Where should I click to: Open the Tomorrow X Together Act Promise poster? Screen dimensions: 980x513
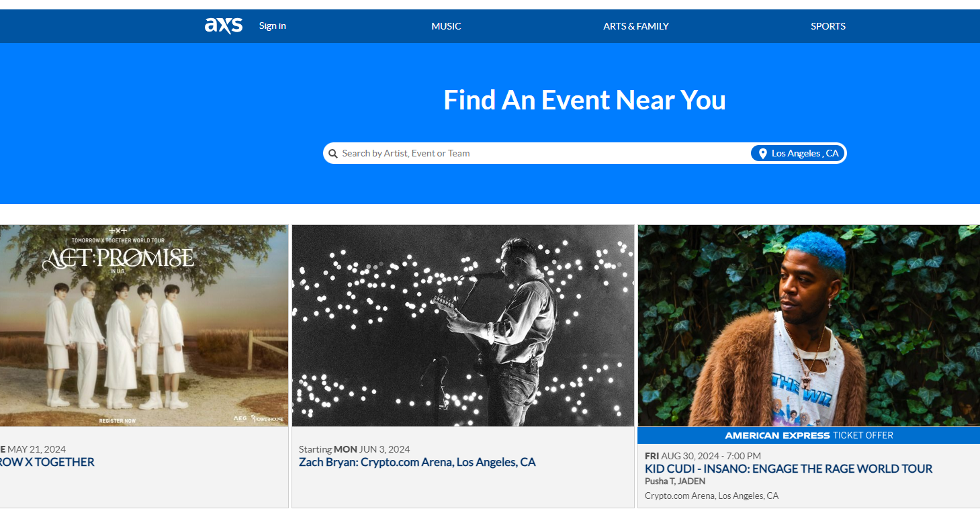click(x=144, y=326)
